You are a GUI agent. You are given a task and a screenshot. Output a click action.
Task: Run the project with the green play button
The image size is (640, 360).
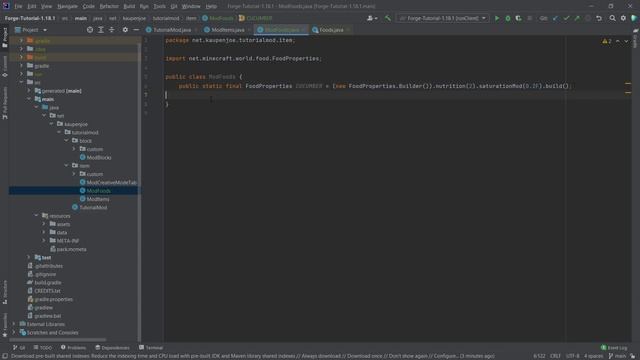[x=497, y=18]
